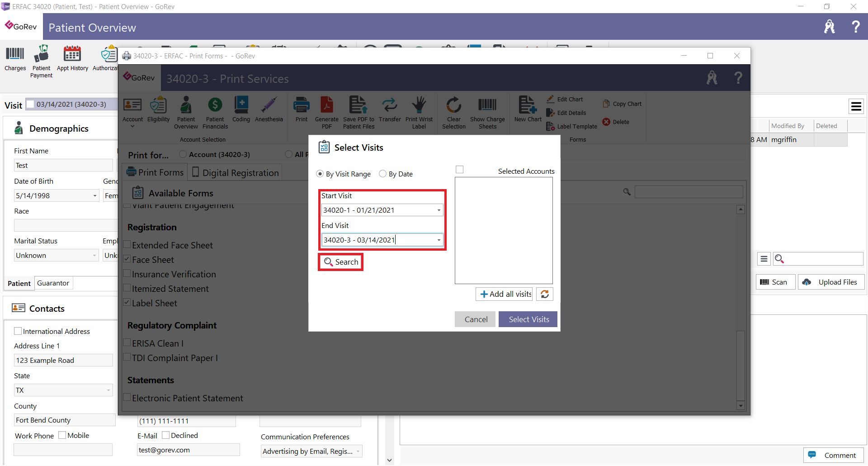The image size is (868, 466).
Task: Select Account (34020-3) radio option
Action: [183, 154]
